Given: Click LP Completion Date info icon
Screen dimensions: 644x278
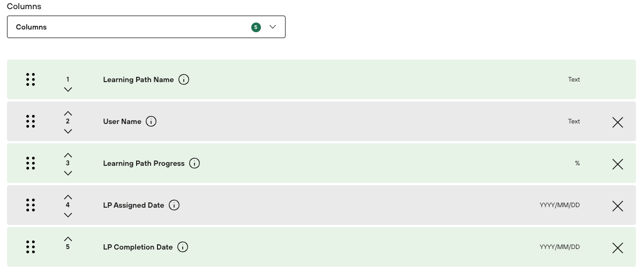Looking at the screenshot, I should tap(183, 247).
